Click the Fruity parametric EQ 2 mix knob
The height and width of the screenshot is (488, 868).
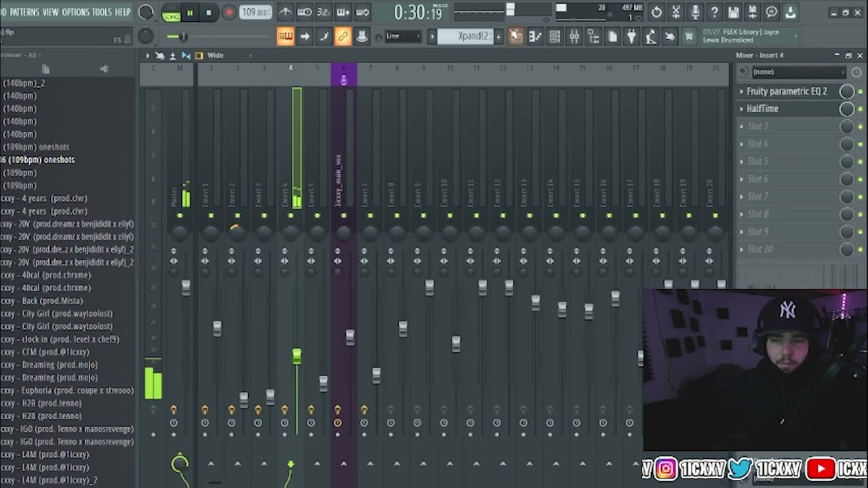pyautogui.click(x=847, y=91)
